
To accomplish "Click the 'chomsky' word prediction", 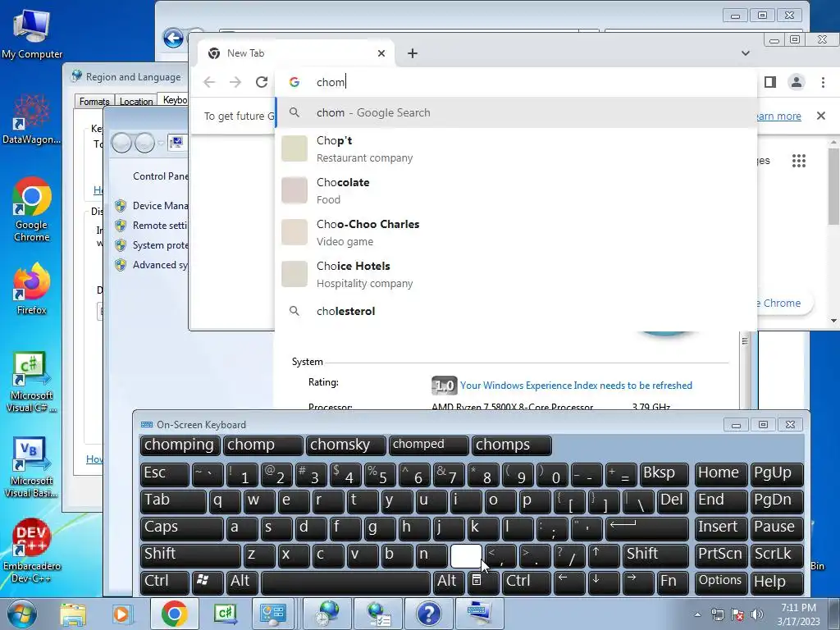I will 346,445.
